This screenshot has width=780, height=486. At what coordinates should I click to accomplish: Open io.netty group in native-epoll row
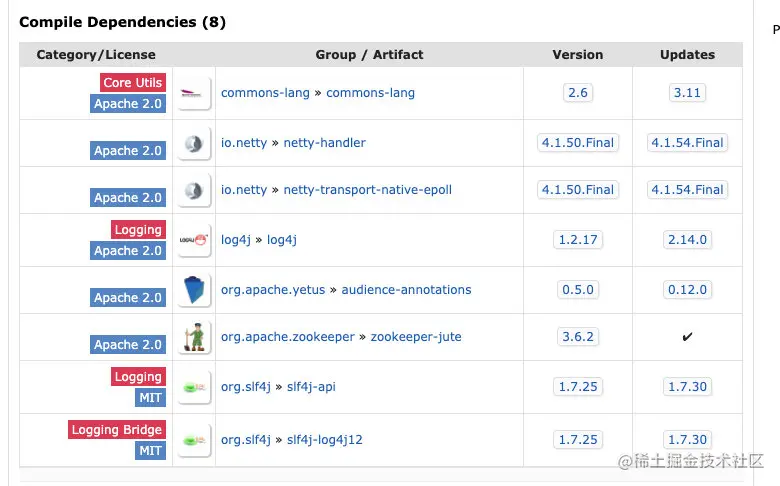(x=244, y=190)
